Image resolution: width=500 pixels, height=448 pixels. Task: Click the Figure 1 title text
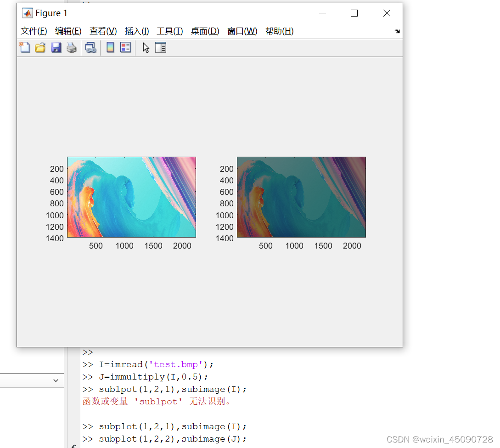pos(51,13)
